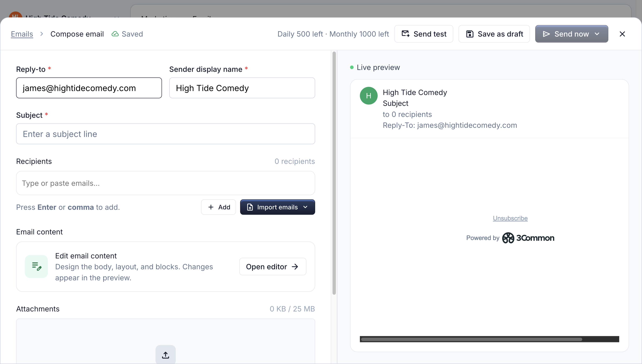Click the 3Common logo in preview
The width and height of the screenshot is (642, 364).
(528, 238)
